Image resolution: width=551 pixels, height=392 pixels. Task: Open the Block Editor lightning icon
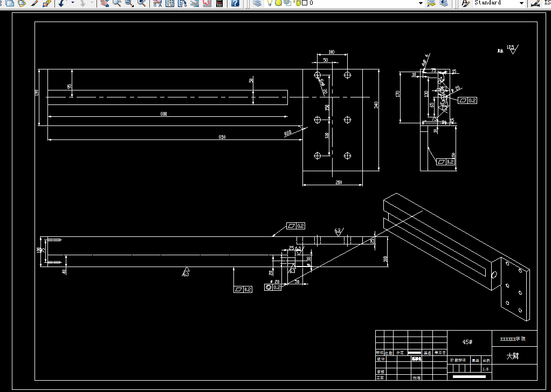pyautogui.click(x=47, y=3)
